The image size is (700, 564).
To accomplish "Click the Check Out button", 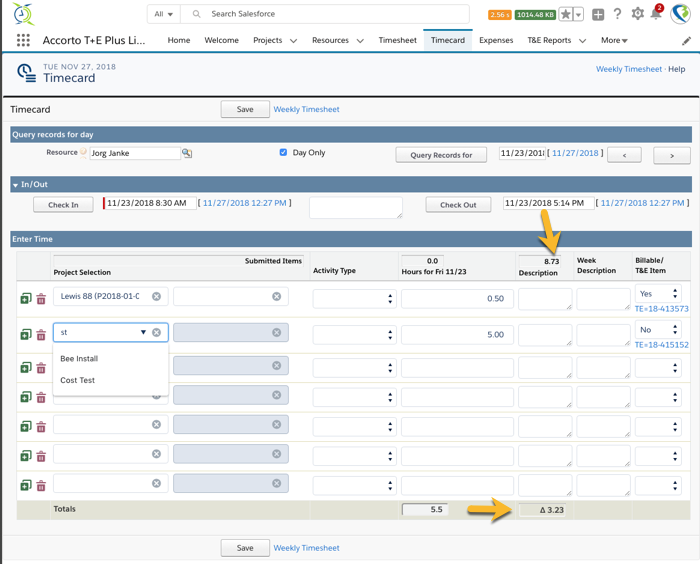I will [x=458, y=205].
